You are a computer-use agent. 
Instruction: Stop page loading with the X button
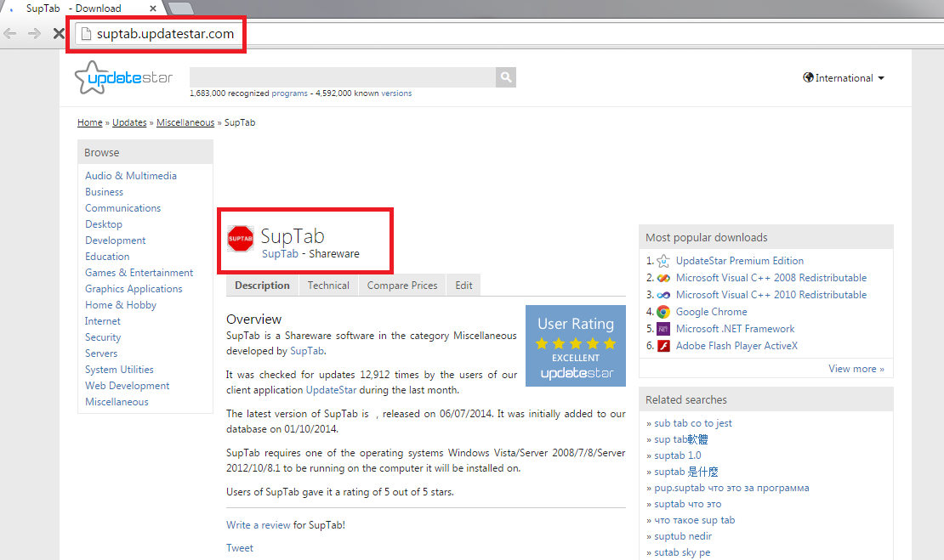coord(58,34)
